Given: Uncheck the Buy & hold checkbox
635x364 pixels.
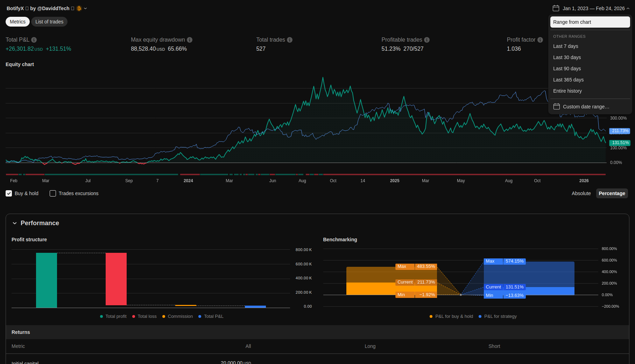Looking at the screenshot, I should coord(9,193).
